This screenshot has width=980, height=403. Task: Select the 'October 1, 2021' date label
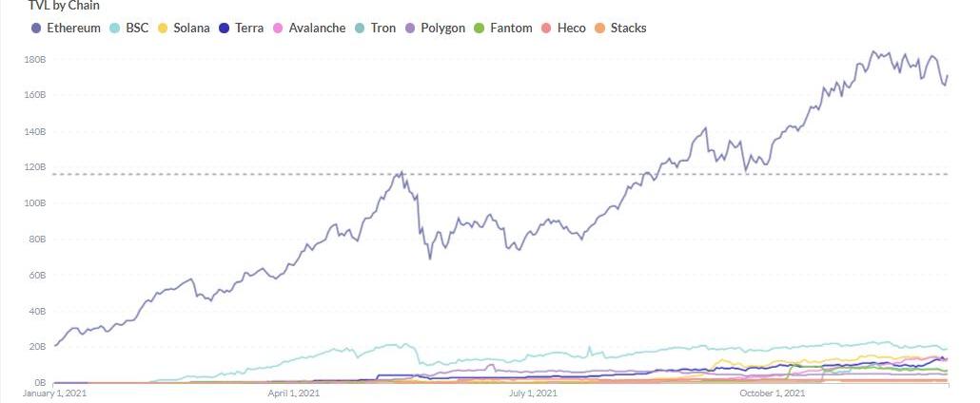[774, 393]
